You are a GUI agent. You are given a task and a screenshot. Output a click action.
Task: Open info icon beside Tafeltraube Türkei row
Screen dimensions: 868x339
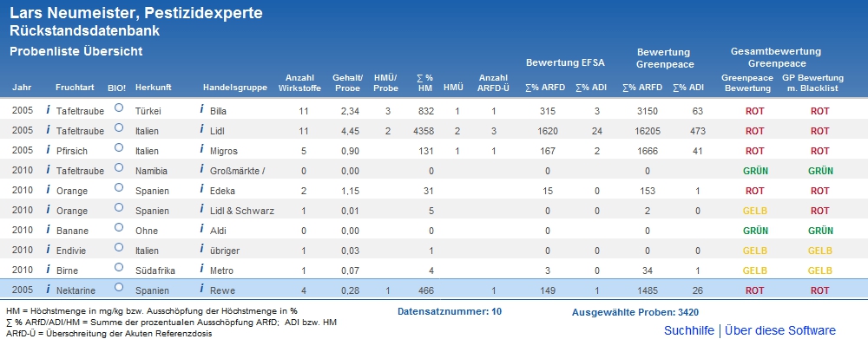pyautogui.click(x=48, y=110)
